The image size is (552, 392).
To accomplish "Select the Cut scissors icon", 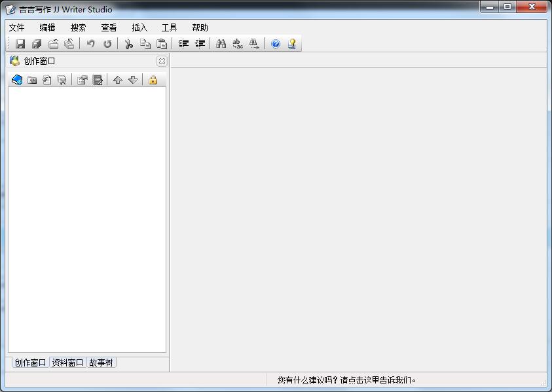I will (x=128, y=43).
